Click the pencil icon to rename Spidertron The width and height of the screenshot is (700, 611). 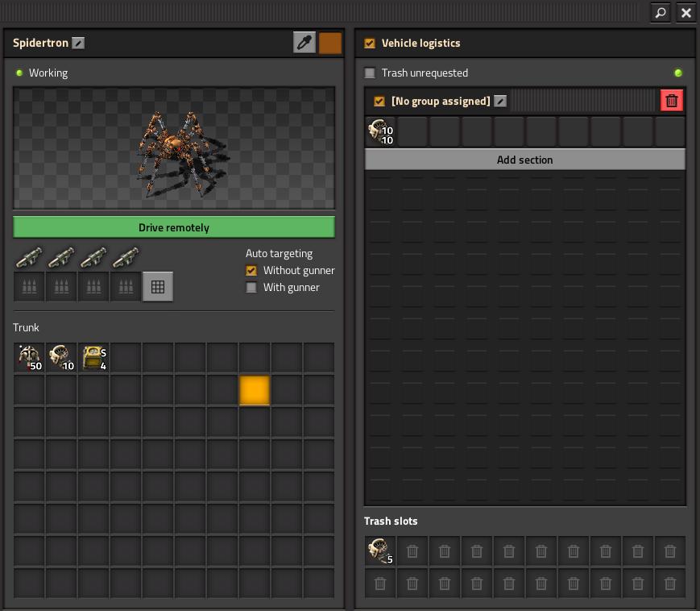tap(78, 44)
